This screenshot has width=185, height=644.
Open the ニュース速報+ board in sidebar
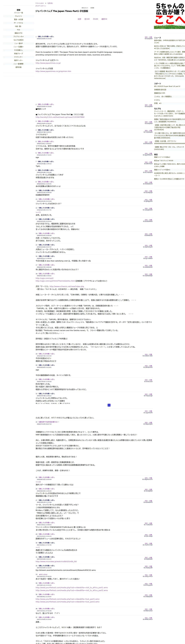point(18,47)
